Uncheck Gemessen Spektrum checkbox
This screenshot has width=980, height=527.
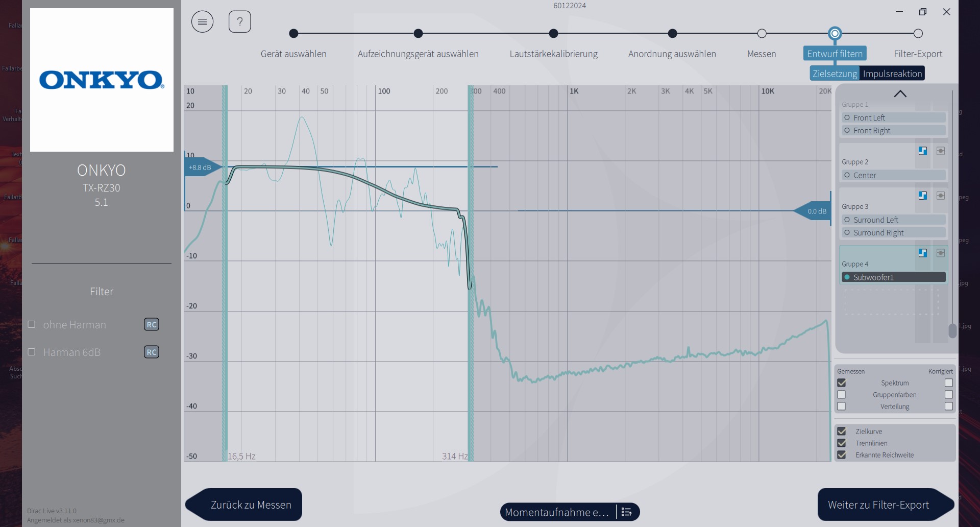[x=842, y=383]
